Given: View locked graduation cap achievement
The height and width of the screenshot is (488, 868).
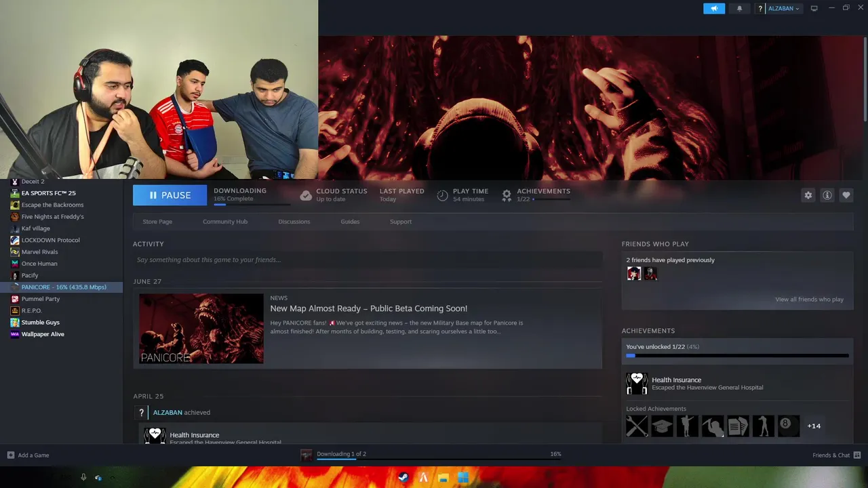Looking at the screenshot, I should pos(662,426).
